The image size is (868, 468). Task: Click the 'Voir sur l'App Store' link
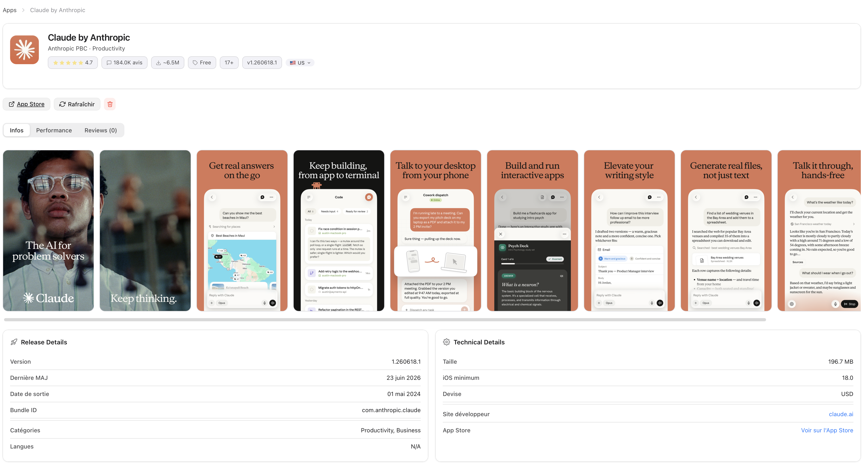[827, 430]
